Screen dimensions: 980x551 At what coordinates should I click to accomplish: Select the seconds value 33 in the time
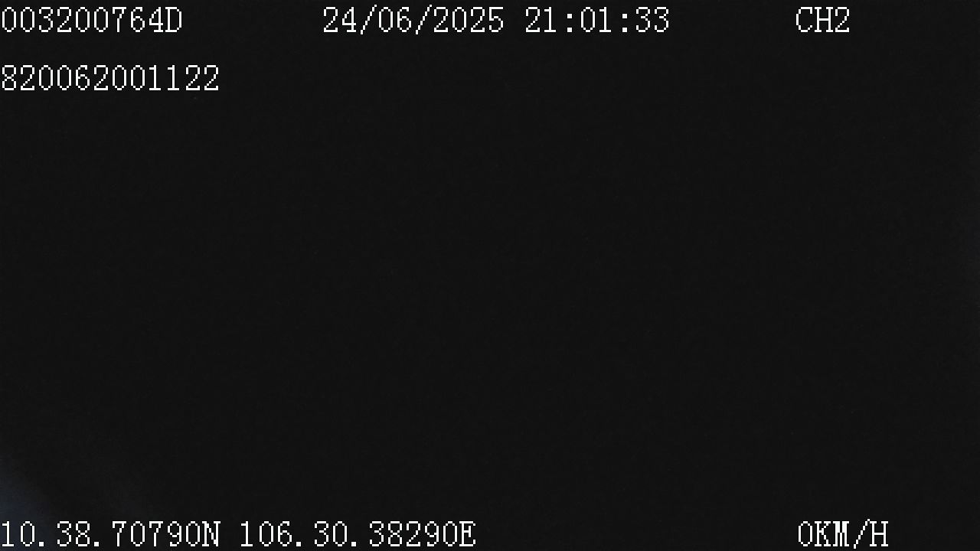pos(652,20)
